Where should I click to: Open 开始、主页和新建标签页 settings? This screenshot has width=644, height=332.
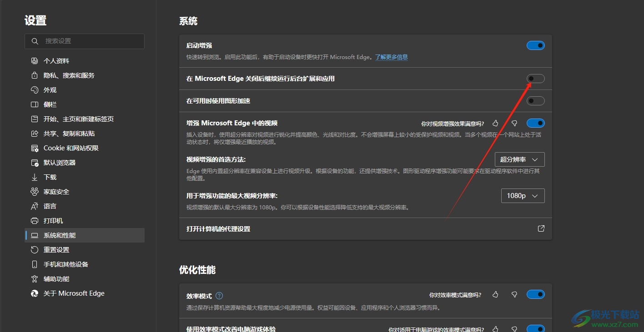click(85, 119)
